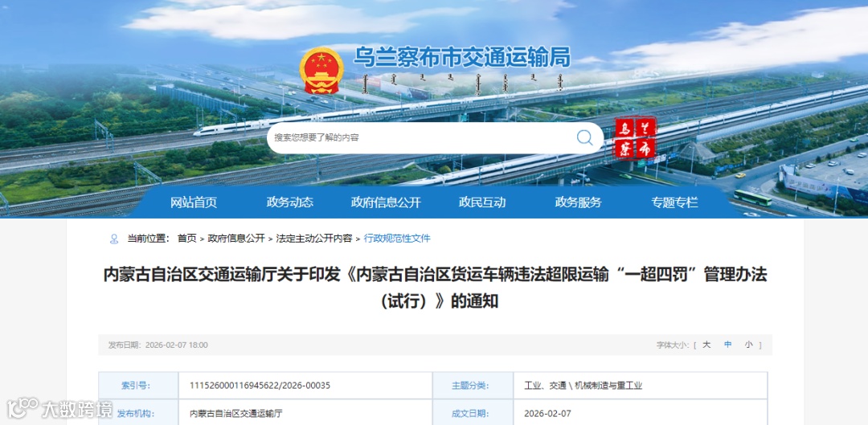Open the 政民互动 menu item
868x425 pixels.
click(x=482, y=202)
